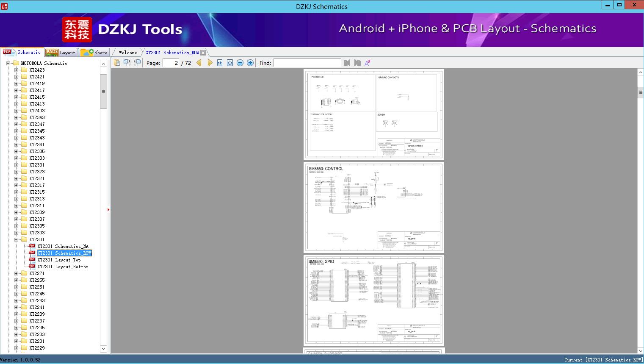
Task: Click the SM8550: GPIO schematic page
Action: (374, 300)
